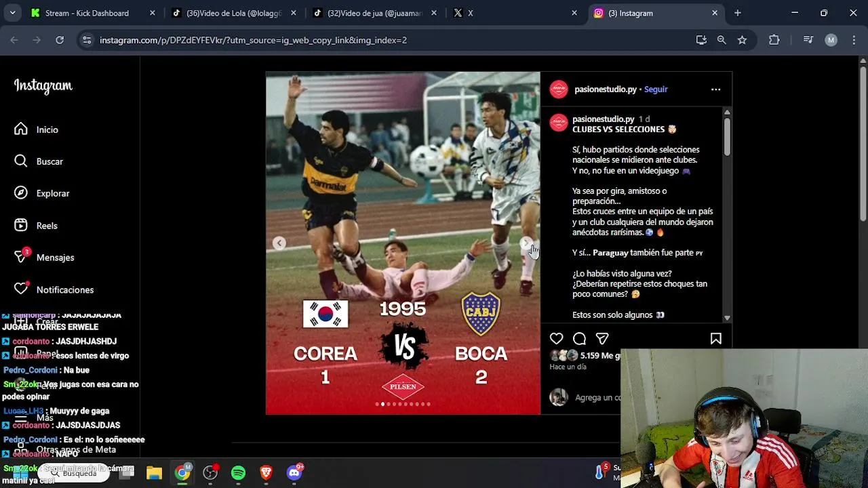Click browser page vertical scrollbar
Image resolution: width=868 pixels, height=488 pixels.
coord(863,142)
